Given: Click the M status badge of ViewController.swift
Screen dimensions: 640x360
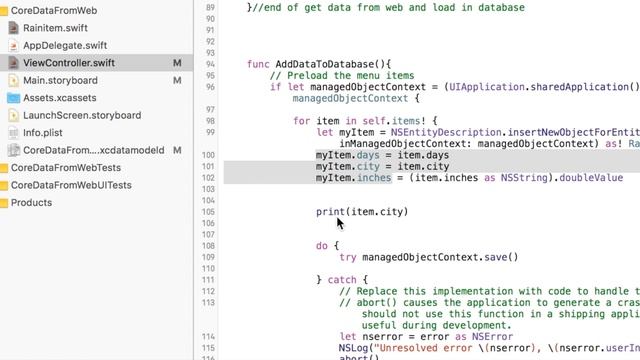Looking at the screenshot, I should coord(177,63).
